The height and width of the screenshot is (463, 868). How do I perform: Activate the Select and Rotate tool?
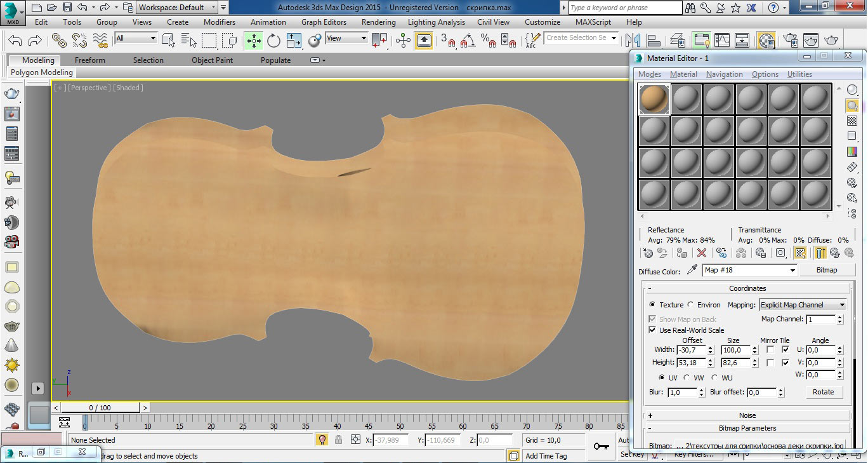273,41
